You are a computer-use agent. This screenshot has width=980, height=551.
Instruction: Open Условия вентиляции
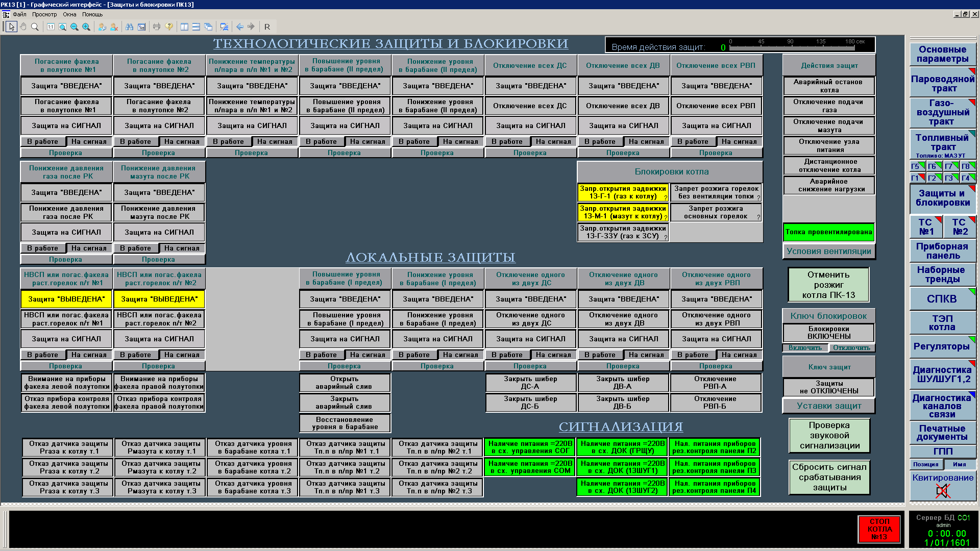[x=829, y=252]
